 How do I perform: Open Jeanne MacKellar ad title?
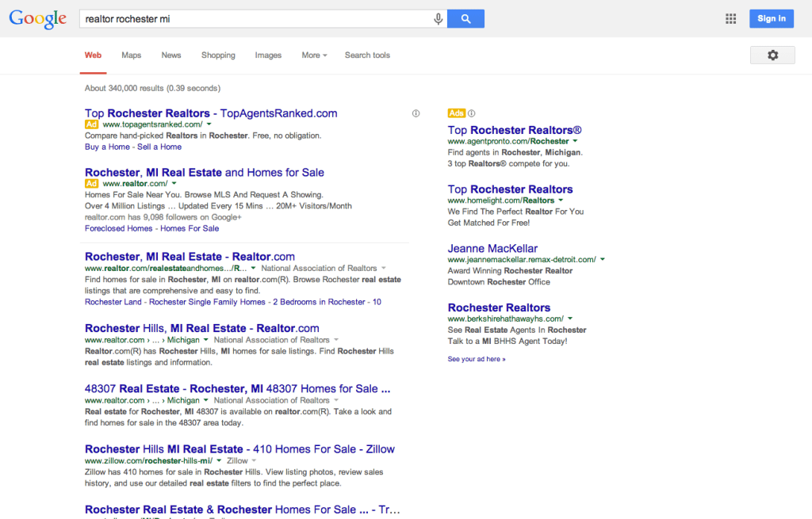(492, 249)
